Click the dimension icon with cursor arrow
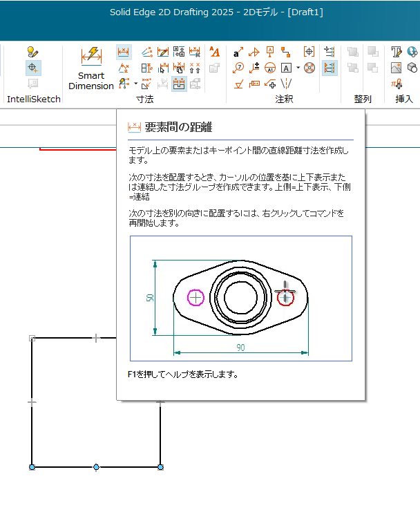This screenshot has width=420, height=512. click(x=163, y=68)
